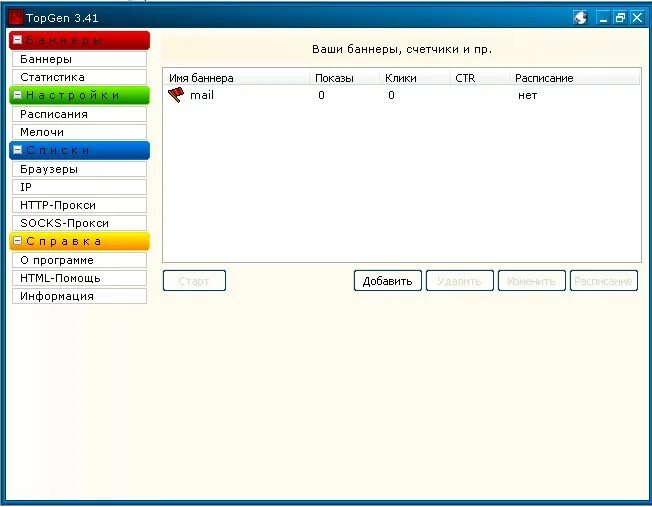The height and width of the screenshot is (507, 652).
Task: Select the mail banner row name
Action: tap(202, 95)
